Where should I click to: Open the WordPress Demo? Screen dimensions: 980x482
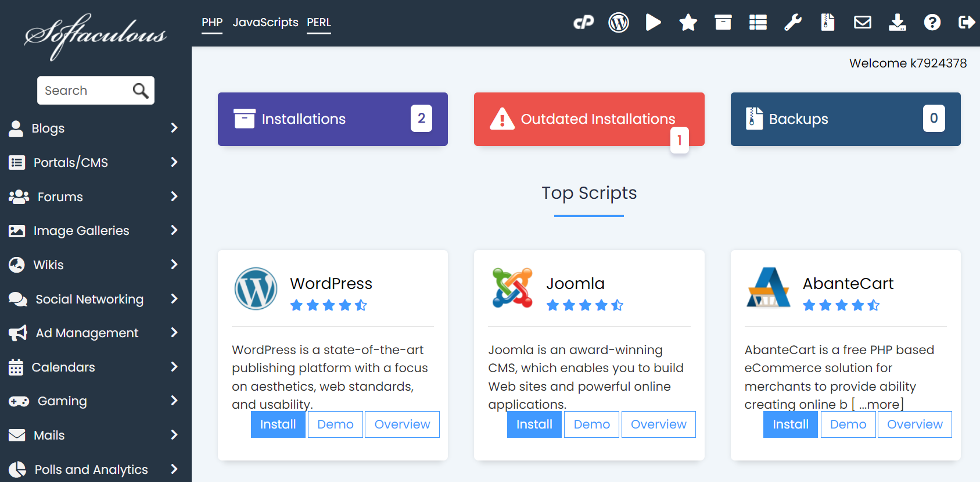(335, 424)
